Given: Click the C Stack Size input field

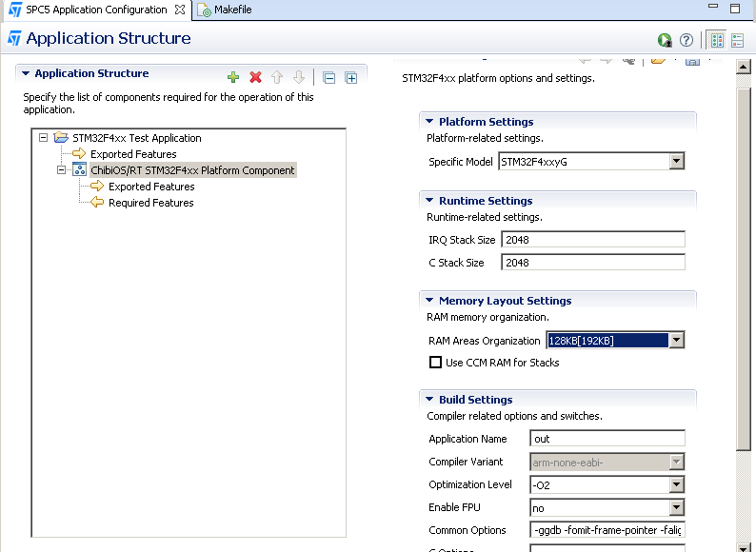Looking at the screenshot, I should click(593, 263).
